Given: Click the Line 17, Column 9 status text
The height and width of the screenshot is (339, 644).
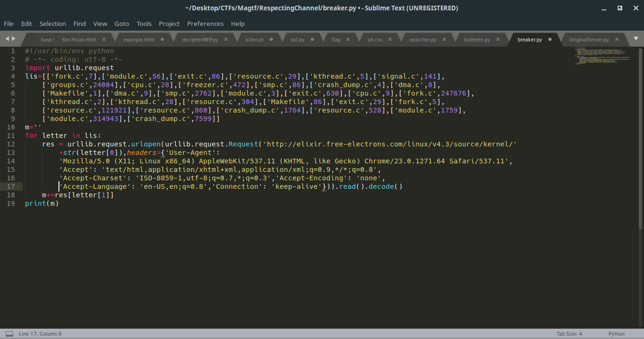Looking at the screenshot, I should 40,334.
